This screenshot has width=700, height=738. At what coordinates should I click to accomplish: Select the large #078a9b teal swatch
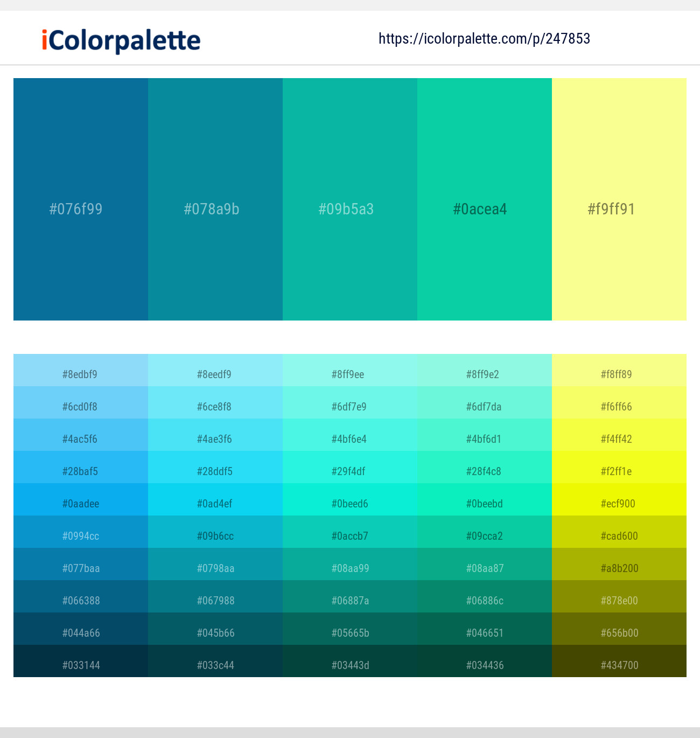pyautogui.click(x=215, y=199)
